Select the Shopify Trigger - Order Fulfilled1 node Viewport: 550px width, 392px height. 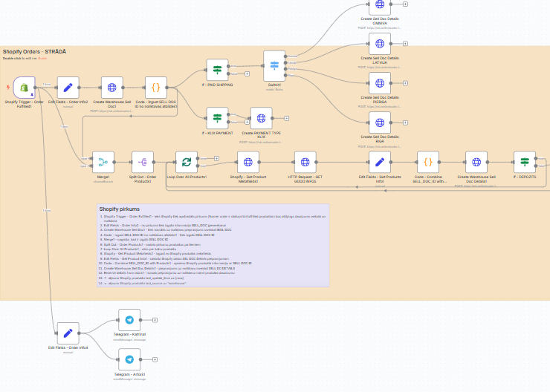[25, 88]
